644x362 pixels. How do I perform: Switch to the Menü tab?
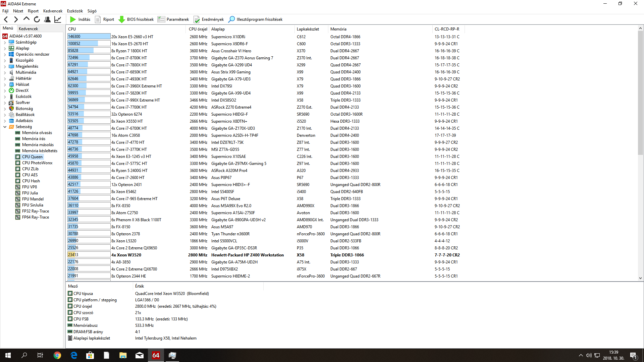(8, 28)
